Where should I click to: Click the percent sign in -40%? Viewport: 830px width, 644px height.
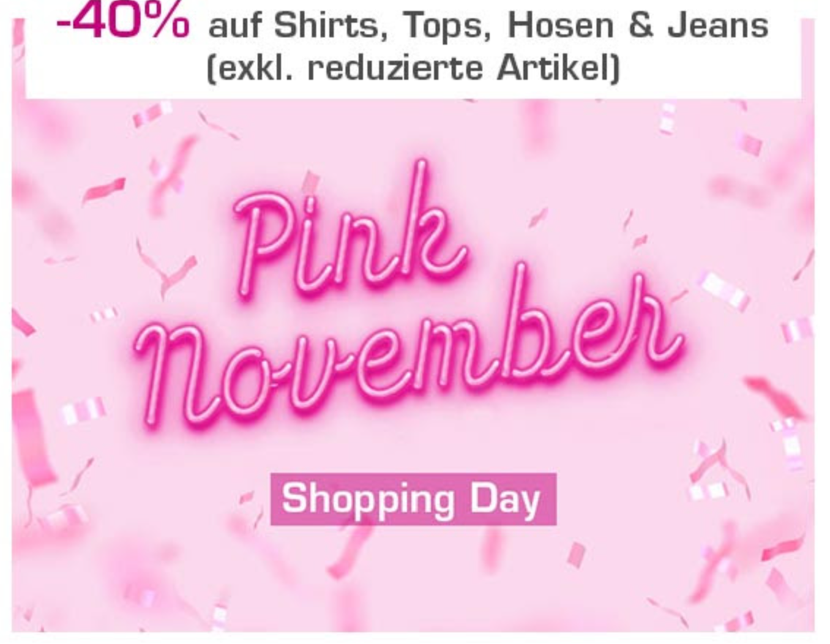click(164, 21)
